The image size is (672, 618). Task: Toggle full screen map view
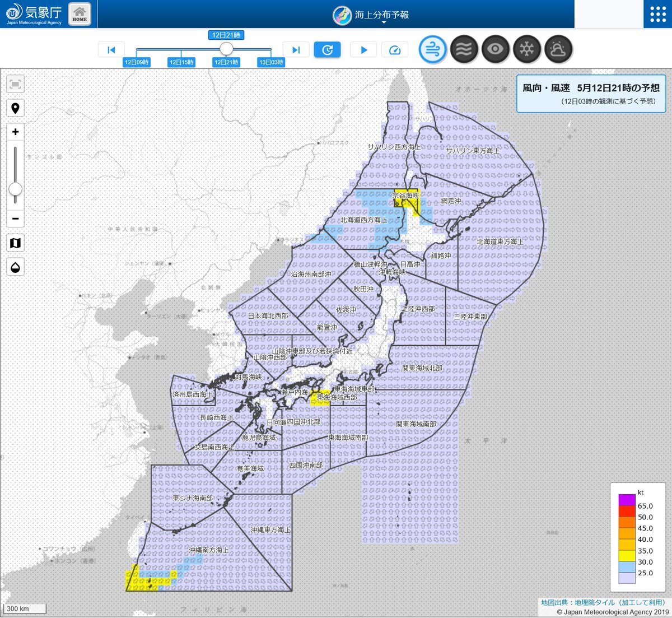click(16, 85)
